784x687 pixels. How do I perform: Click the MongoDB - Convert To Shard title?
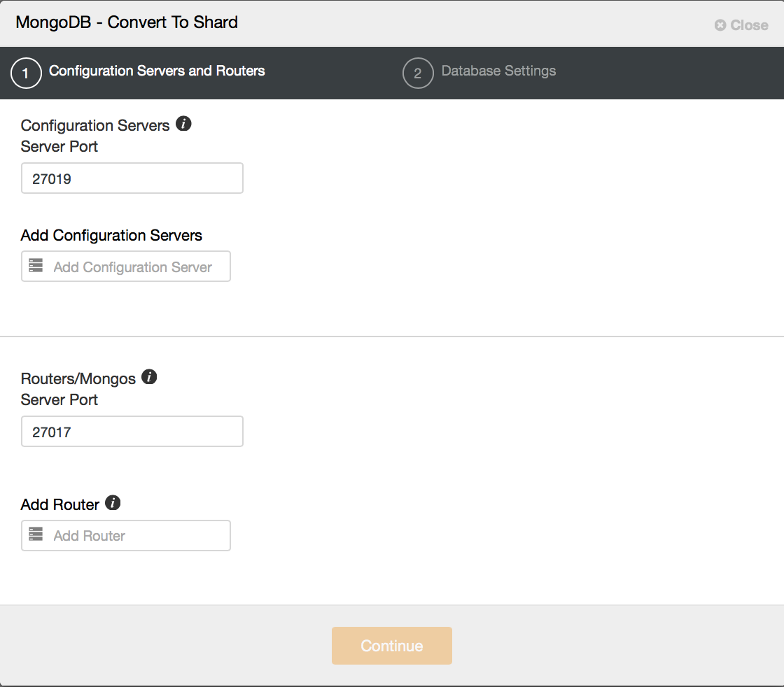click(127, 22)
